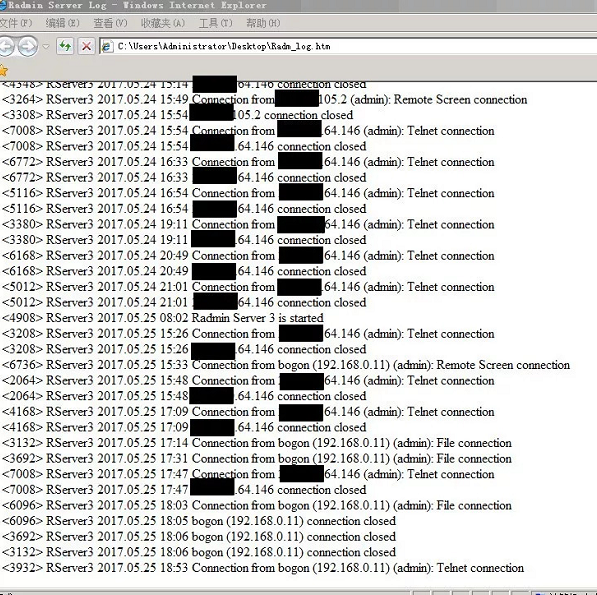
Task: Select <6168> 20:49 Telnet connection line
Action: coord(248,255)
